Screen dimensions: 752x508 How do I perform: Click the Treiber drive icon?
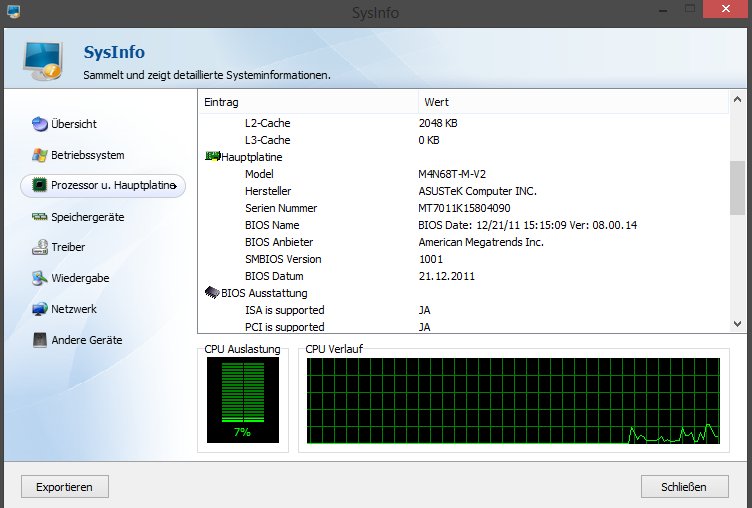click(40, 247)
